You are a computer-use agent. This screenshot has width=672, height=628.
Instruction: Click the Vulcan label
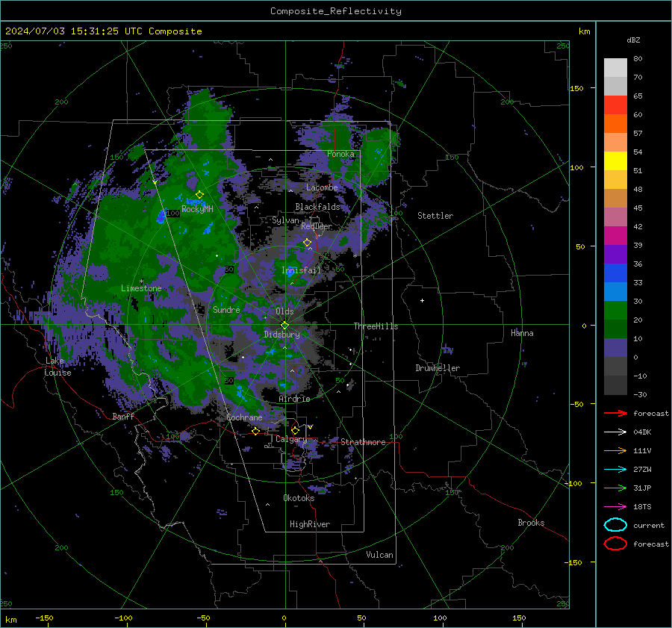(x=379, y=555)
